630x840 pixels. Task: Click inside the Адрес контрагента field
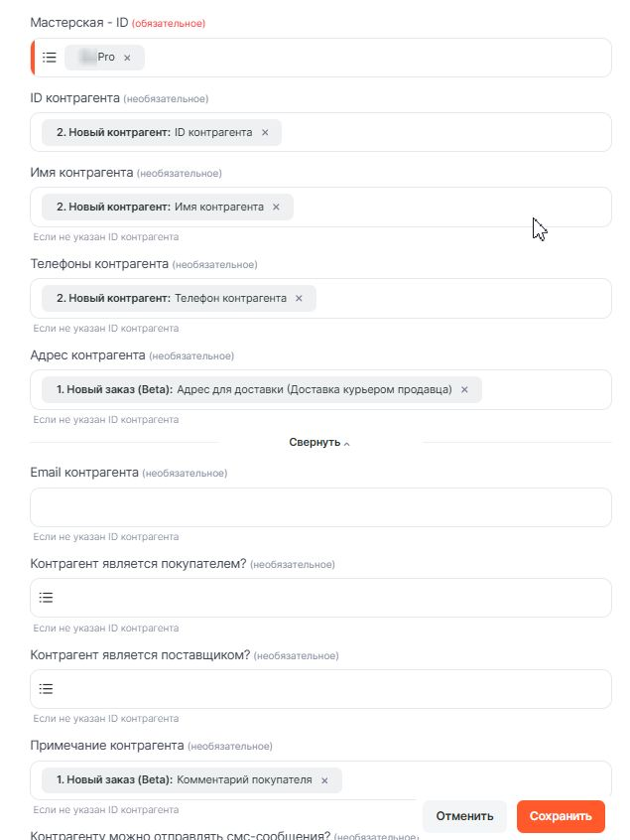[x=546, y=389]
